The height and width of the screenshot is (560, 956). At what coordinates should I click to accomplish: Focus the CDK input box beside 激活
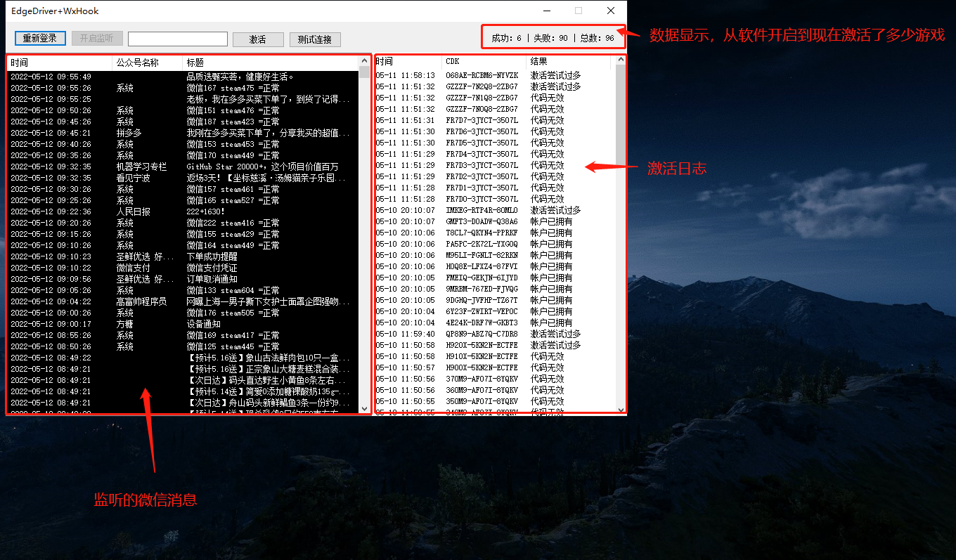coord(178,39)
